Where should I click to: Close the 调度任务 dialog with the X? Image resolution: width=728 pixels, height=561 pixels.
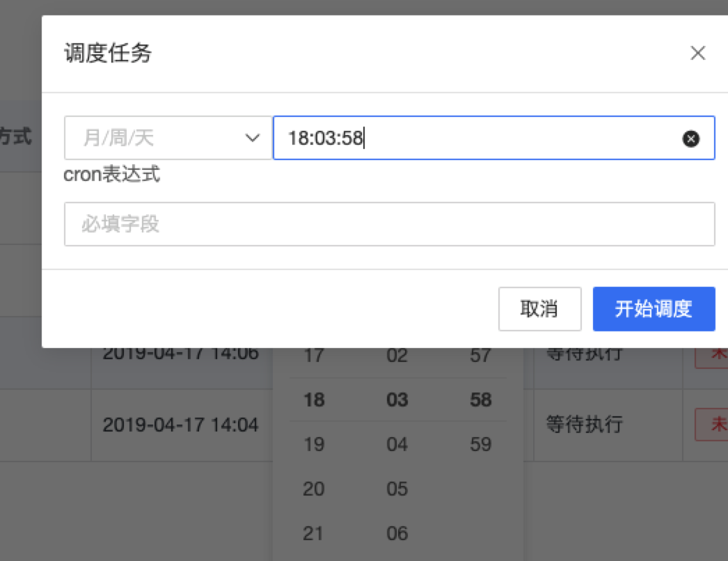tap(698, 53)
